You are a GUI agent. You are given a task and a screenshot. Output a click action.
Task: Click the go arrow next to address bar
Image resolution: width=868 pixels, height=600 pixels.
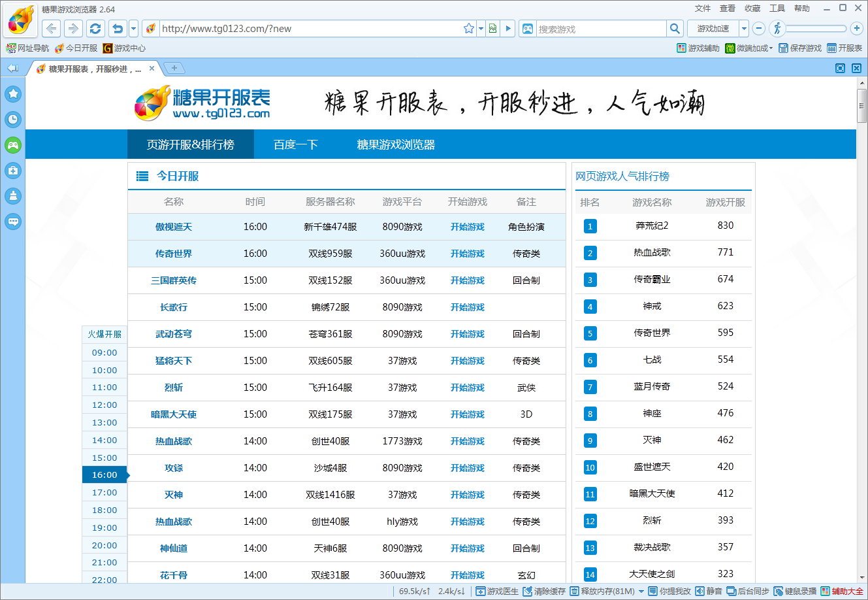(x=508, y=28)
